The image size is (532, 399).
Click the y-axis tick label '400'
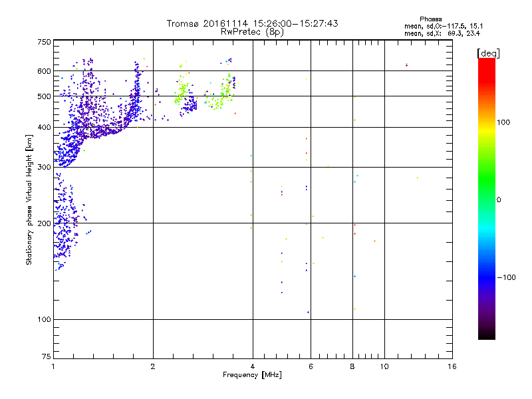(44, 128)
